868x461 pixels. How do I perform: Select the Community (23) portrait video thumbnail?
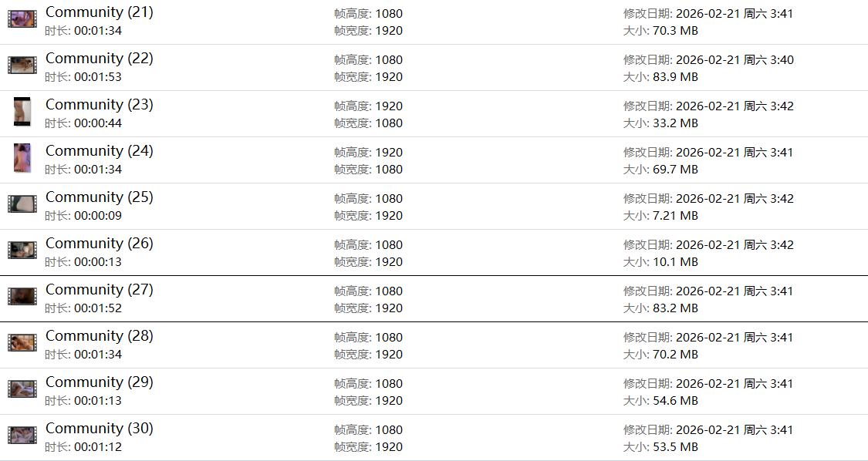pos(22,112)
